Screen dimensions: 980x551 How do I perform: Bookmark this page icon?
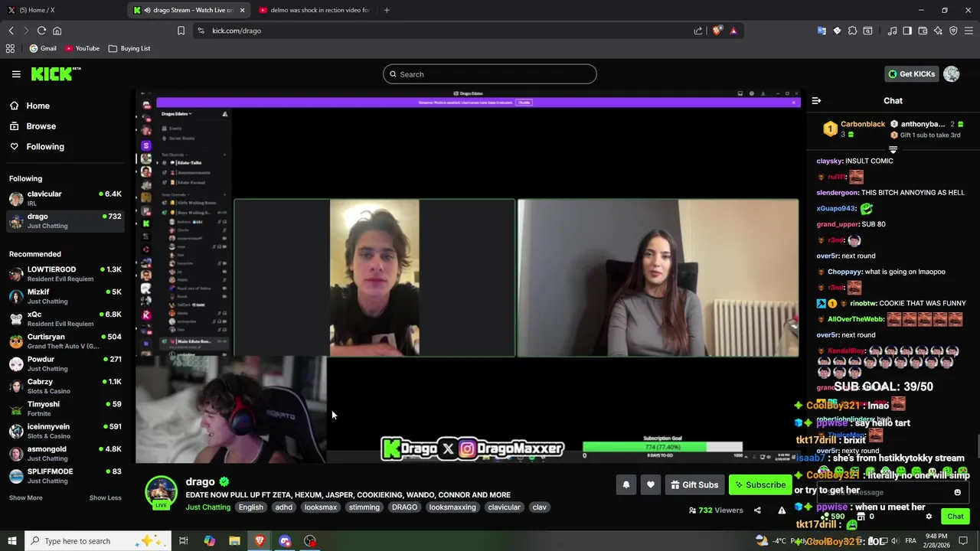pyautogui.click(x=181, y=31)
